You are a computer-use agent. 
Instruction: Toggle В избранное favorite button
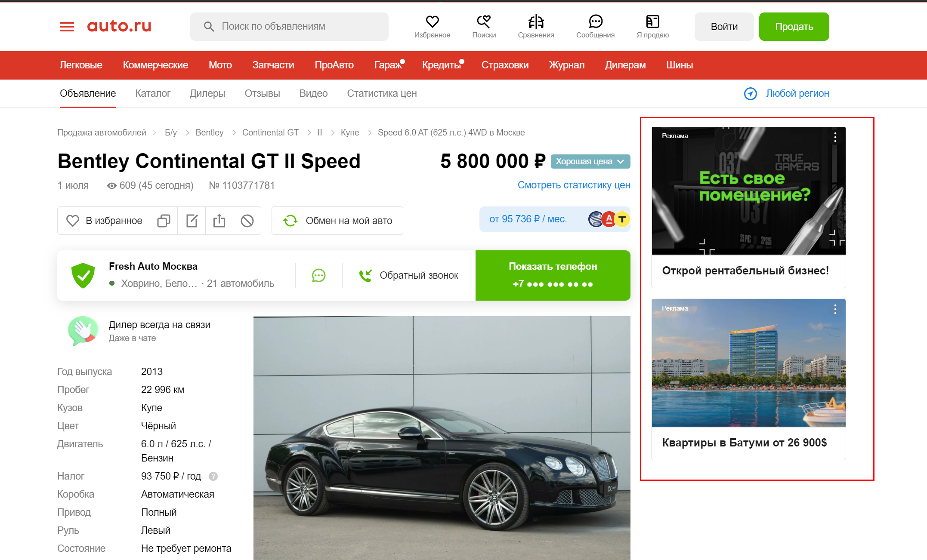(x=104, y=221)
